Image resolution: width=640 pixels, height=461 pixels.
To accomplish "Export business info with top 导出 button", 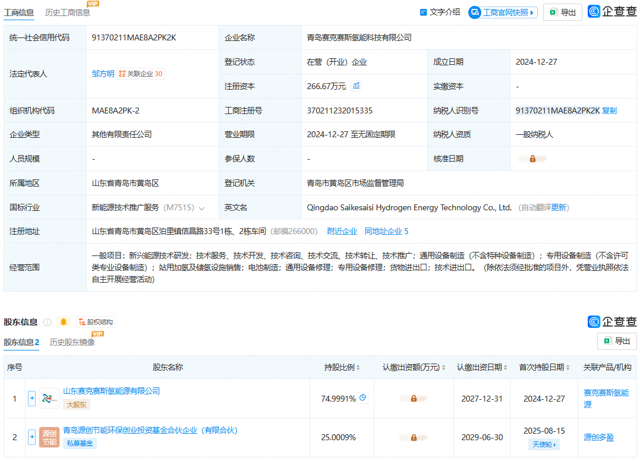I will coord(562,13).
